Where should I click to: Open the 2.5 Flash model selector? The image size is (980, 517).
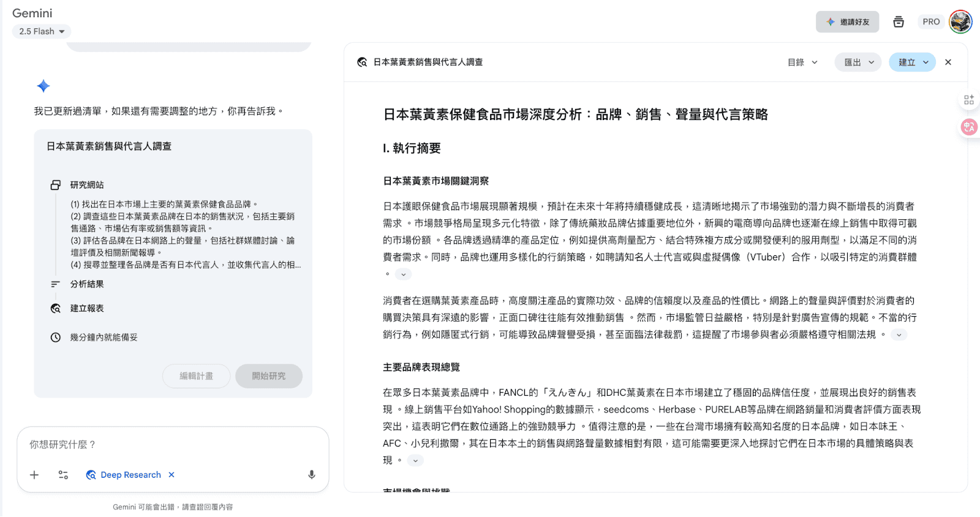point(42,31)
